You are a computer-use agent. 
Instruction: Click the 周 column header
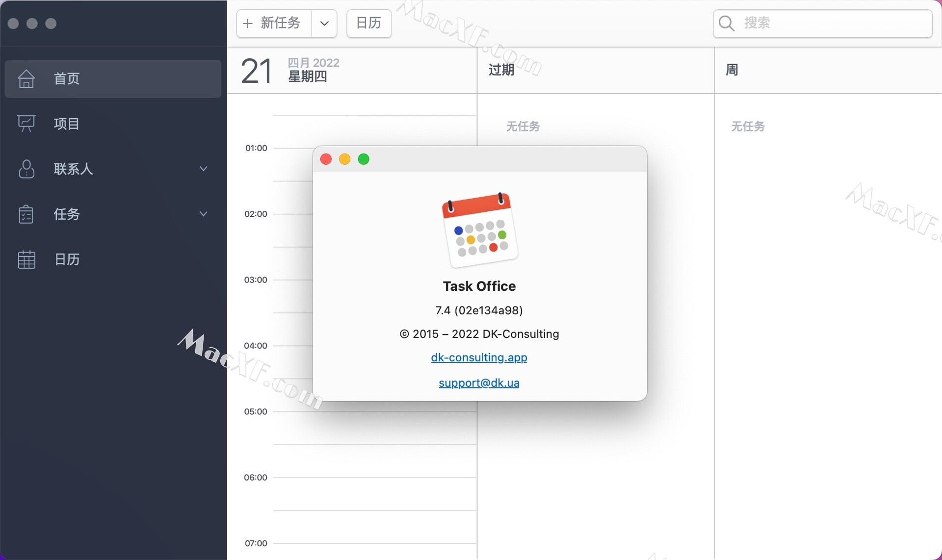click(x=732, y=70)
